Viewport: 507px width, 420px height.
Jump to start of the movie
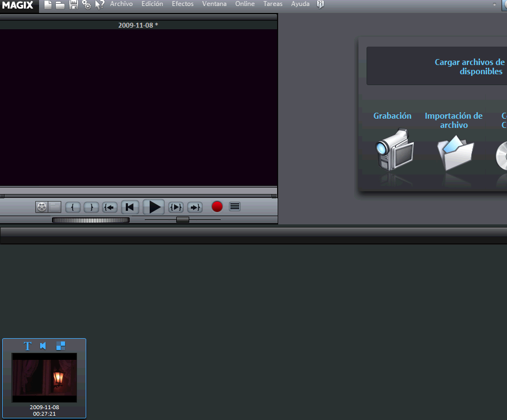click(x=130, y=207)
